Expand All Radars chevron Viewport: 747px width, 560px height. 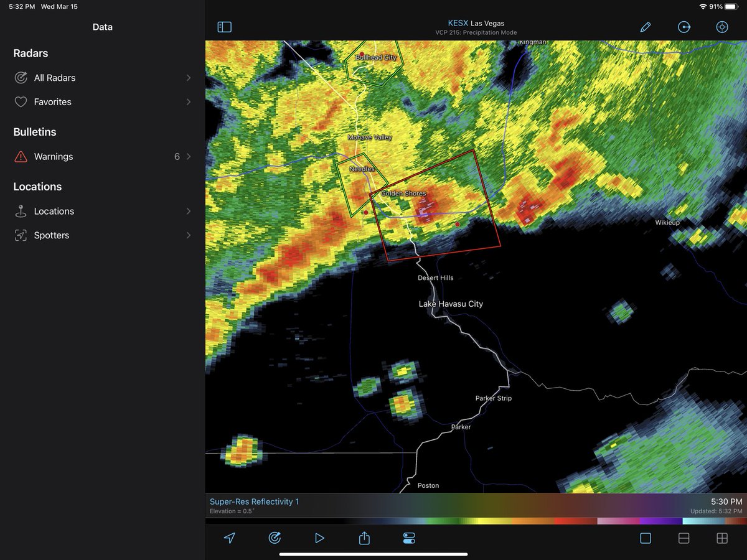point(188,78)
